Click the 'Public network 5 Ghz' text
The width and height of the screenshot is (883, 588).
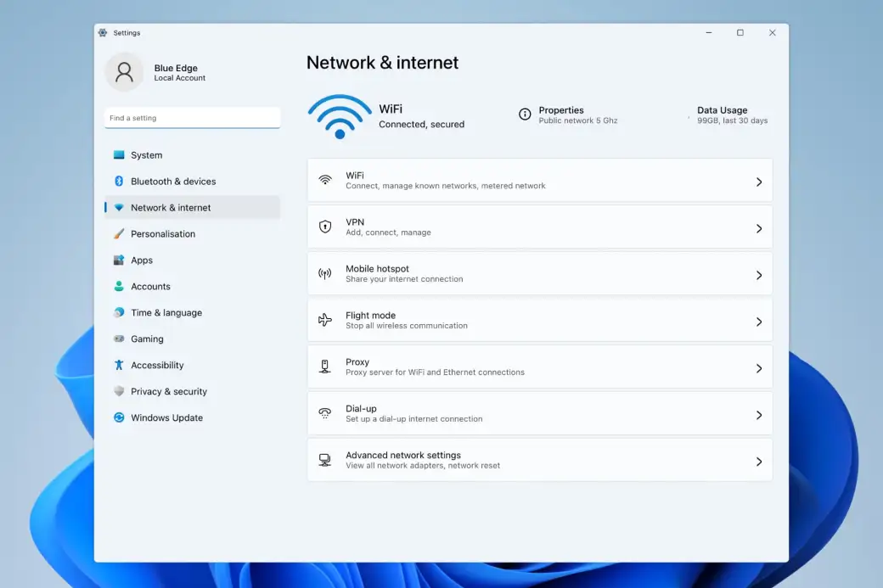578,120
